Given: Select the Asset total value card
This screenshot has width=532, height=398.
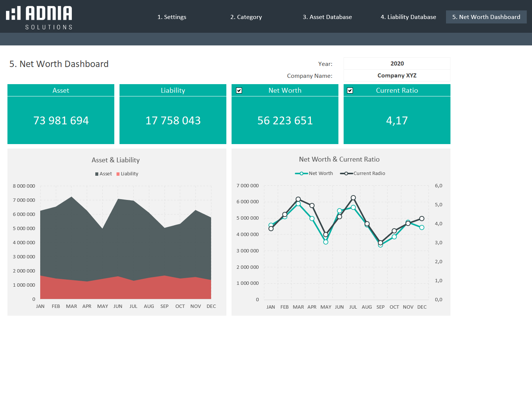Looking at the screenshot, I should pos(61,120).
